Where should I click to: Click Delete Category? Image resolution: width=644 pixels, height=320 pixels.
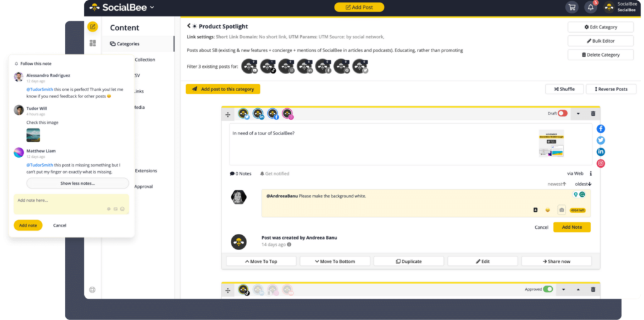(x=601, y=55)
